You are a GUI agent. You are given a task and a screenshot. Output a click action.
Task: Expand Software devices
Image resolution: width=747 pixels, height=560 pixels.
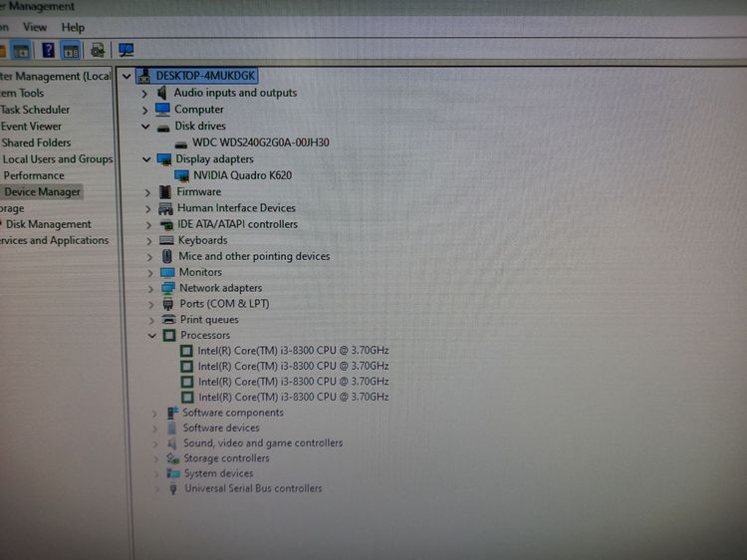click(x=154, y=428)
